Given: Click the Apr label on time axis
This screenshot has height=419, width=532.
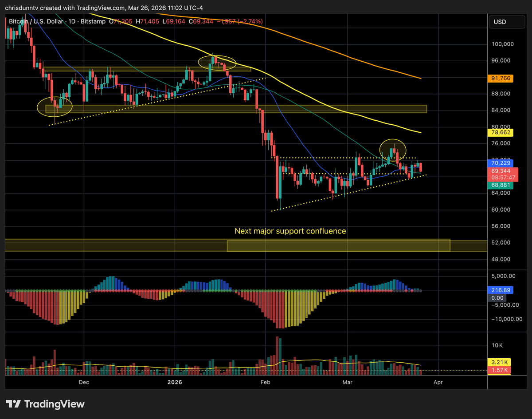Looking at the screenshot, I should point(438,382).
